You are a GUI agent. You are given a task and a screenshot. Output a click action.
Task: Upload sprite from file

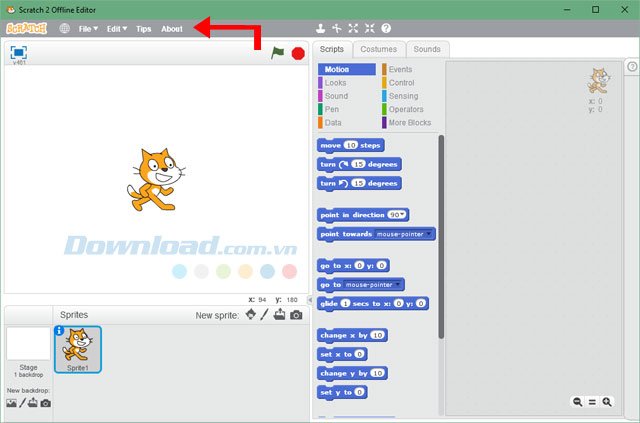coord(280,314)
